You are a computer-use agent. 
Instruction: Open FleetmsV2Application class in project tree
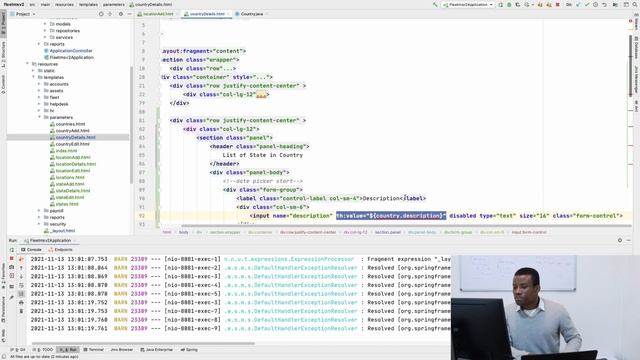tap(71, 58)
